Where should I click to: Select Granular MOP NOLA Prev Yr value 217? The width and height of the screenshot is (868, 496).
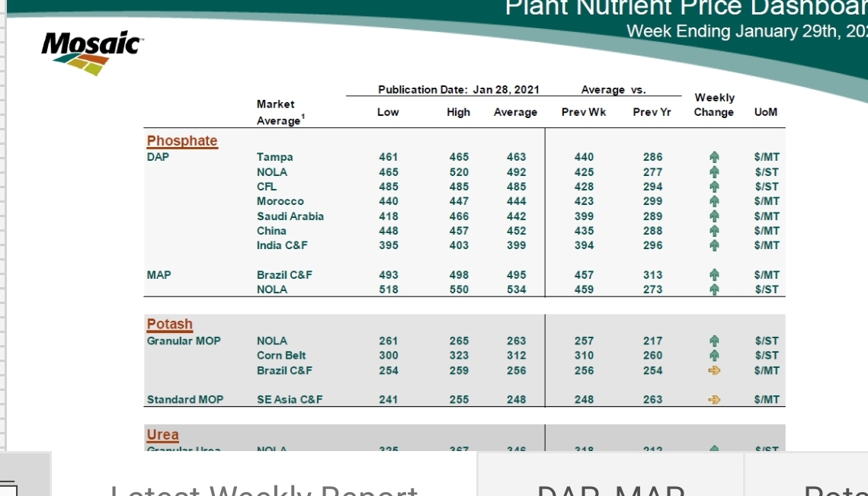[652, 341]
